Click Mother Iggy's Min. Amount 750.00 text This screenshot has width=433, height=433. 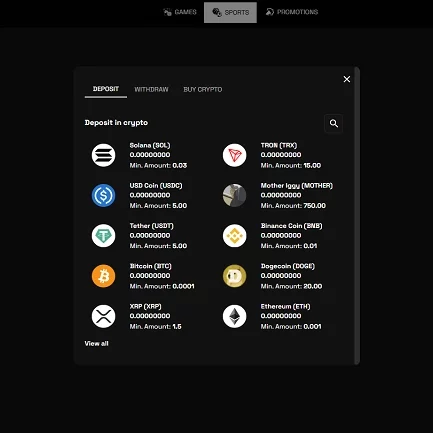coord(293,206)
